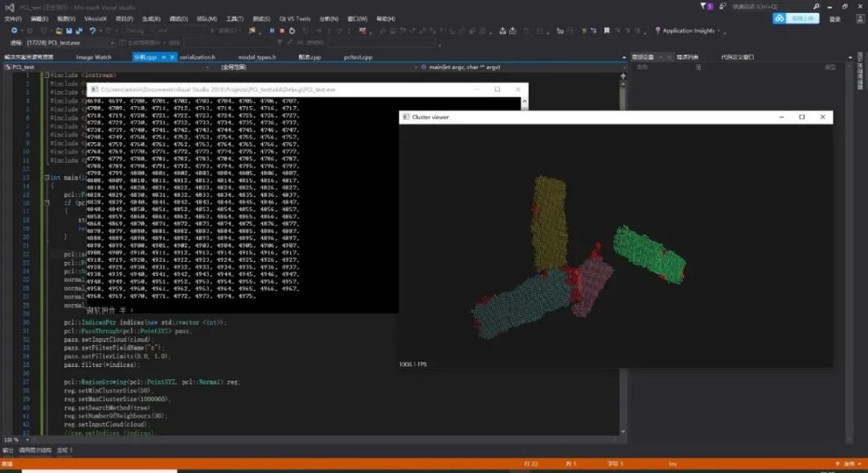Click the open file folder icon
Image resolution: width=868 pixels, height=473 pixels.
point(59,31)
